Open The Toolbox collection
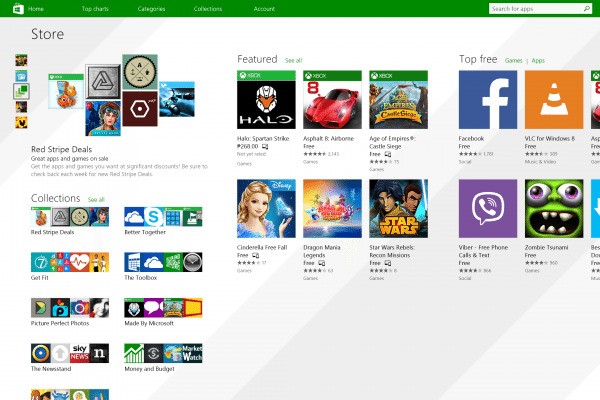 (163, 262)
